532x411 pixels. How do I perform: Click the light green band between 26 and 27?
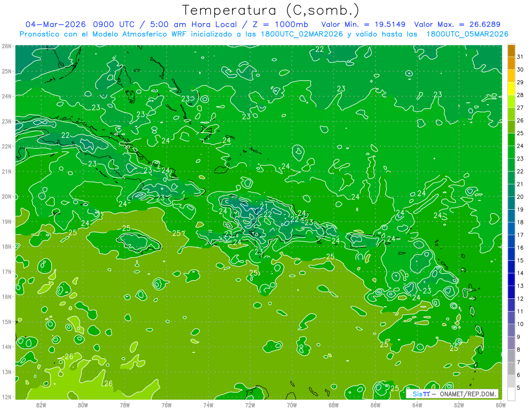[511, 114]
